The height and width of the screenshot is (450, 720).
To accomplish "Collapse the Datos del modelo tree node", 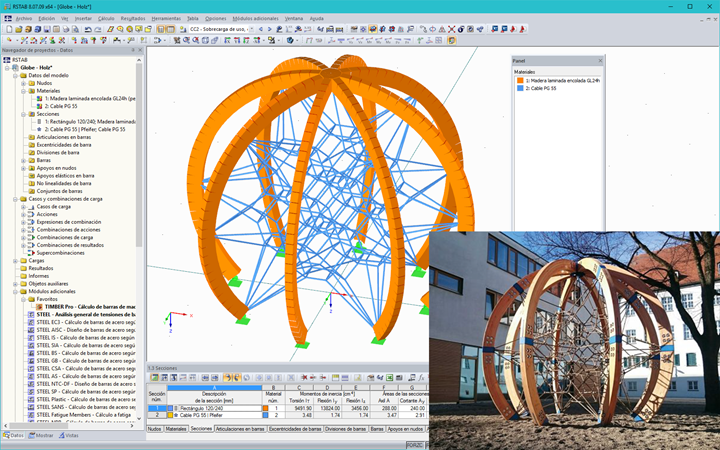I will point(15,75).
